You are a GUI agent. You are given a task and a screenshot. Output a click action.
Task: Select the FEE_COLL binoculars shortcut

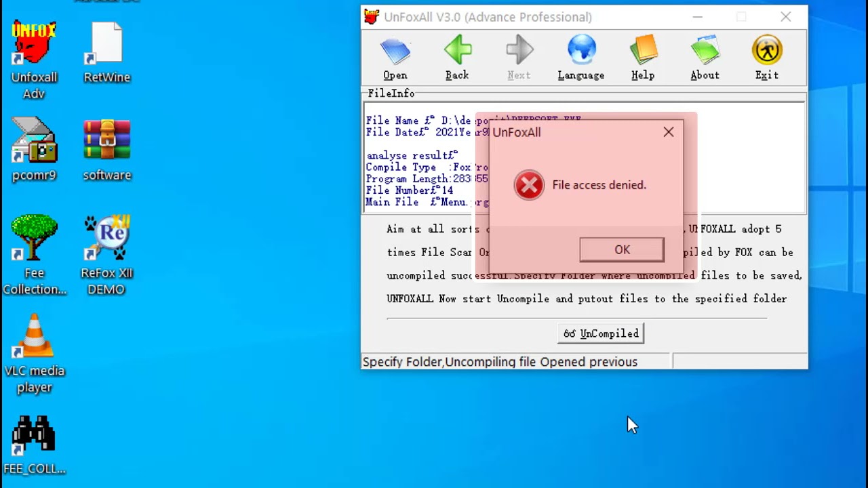tap(34, 445)
